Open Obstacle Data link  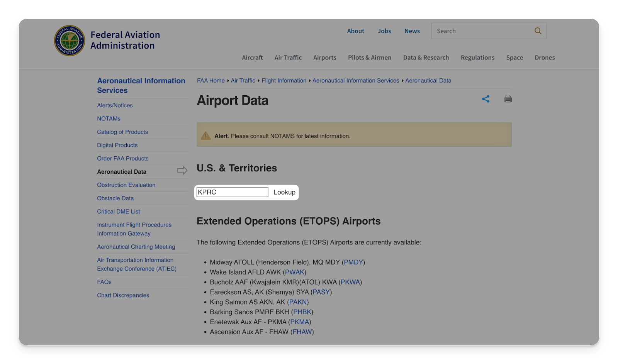tap(115, 198)
